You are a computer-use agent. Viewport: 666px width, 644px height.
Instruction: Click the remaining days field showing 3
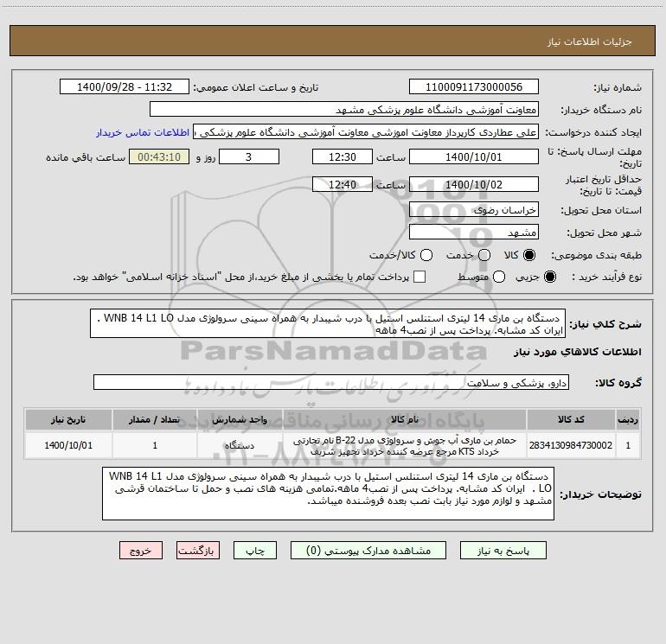point(249,157)
